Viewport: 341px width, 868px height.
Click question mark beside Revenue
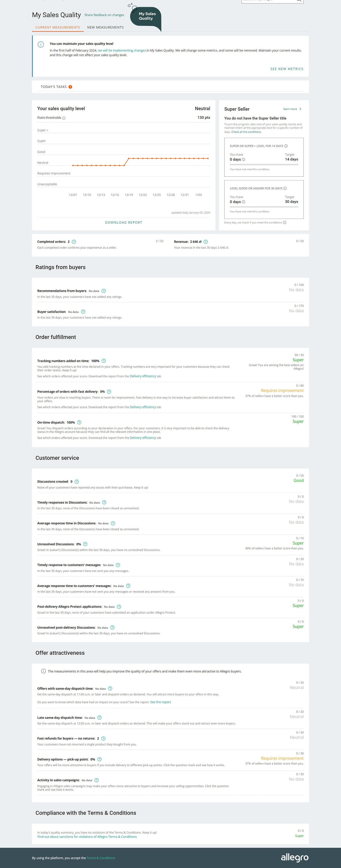coord(206,242)
